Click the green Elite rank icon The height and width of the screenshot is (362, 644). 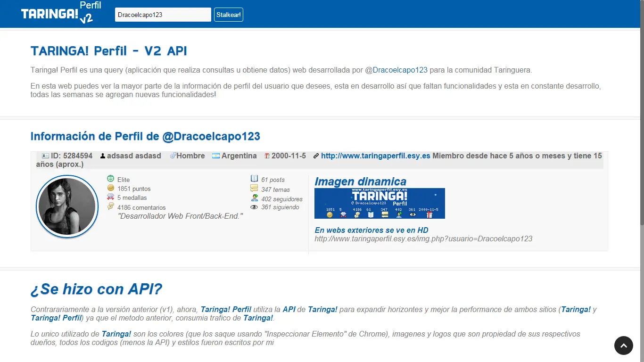[111, 179]
